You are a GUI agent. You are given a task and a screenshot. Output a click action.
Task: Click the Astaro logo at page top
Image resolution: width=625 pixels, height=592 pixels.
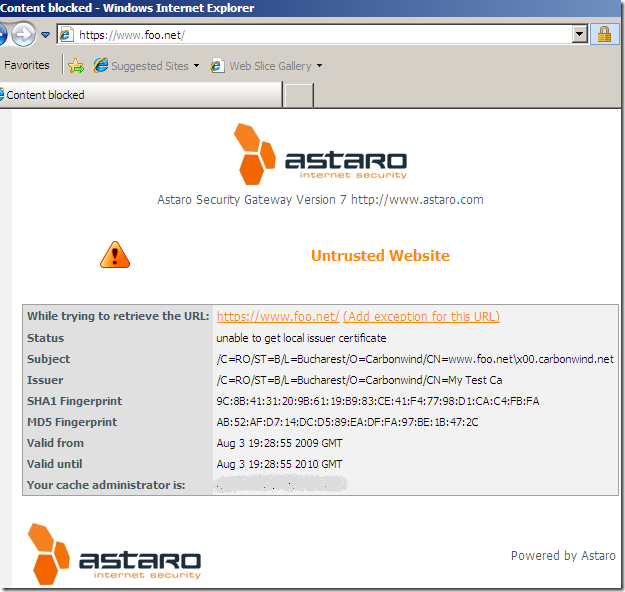(320, 154)
